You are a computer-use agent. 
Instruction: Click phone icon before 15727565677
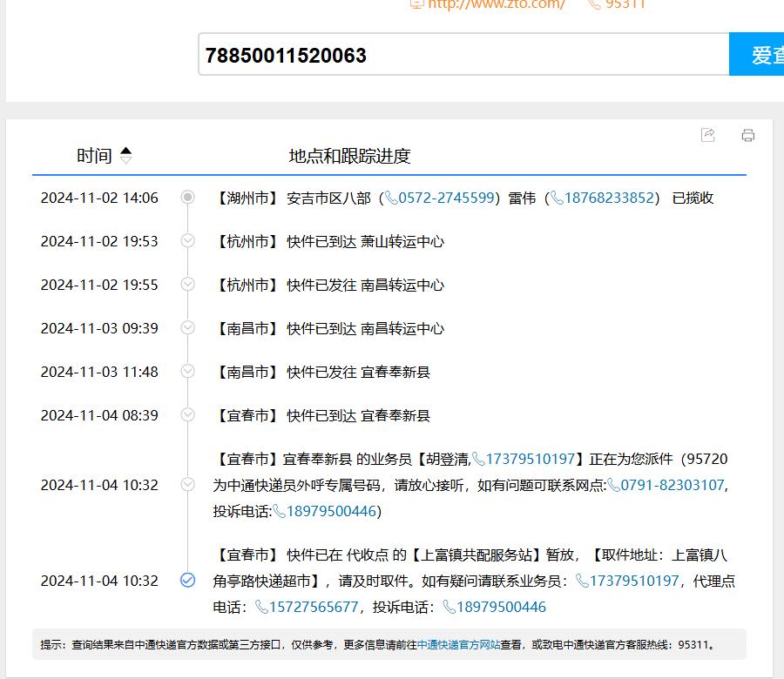(261, 607)
